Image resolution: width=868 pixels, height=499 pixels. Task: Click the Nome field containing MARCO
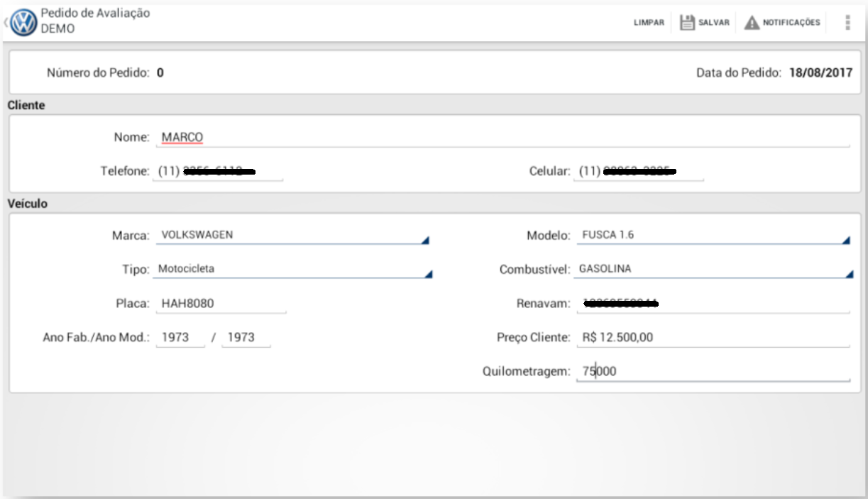point(502,137)
